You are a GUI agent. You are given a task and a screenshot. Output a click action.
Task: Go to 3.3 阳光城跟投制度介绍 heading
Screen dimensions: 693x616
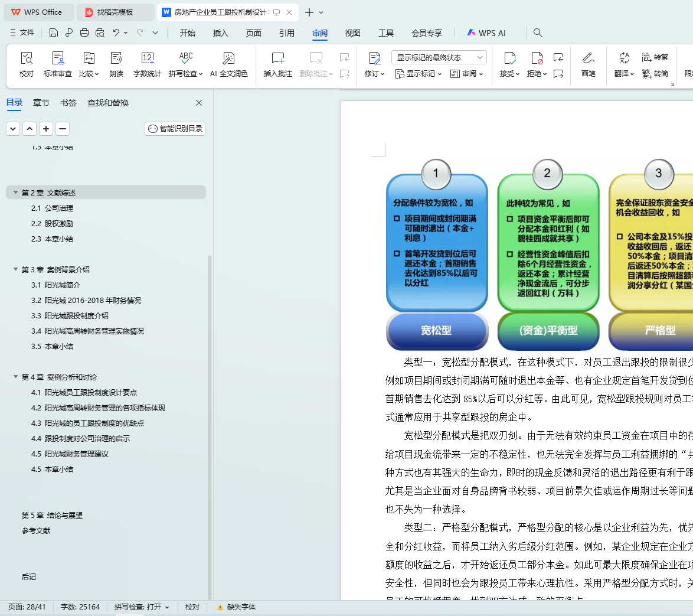click(70, 316)
